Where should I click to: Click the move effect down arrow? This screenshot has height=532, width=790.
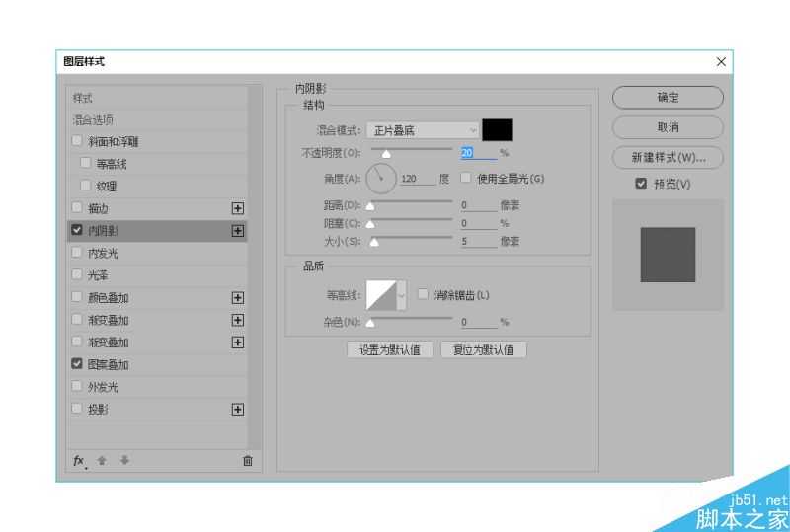[x=124, y=460]
